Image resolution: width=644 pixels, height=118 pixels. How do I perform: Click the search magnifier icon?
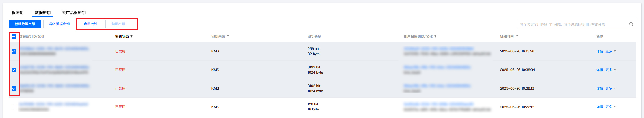(631, 24)
